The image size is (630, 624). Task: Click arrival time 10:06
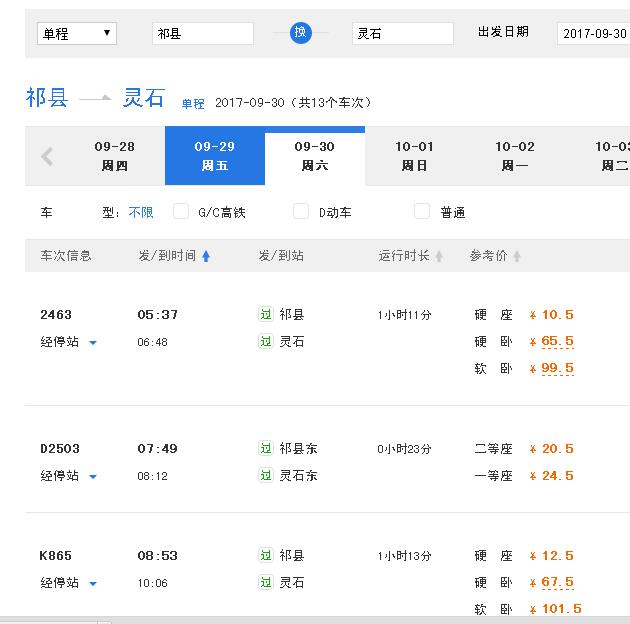click(x=152, y=583)
